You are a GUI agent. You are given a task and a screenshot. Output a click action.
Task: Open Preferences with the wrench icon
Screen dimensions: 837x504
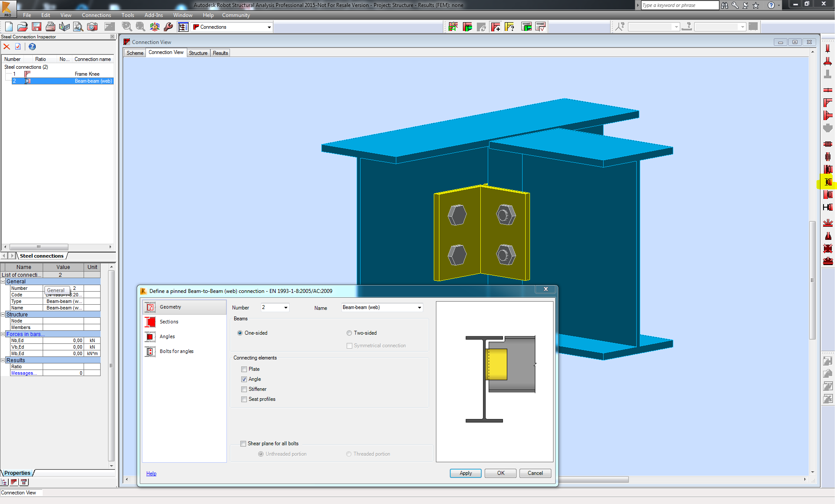click(x=169, y=27)
